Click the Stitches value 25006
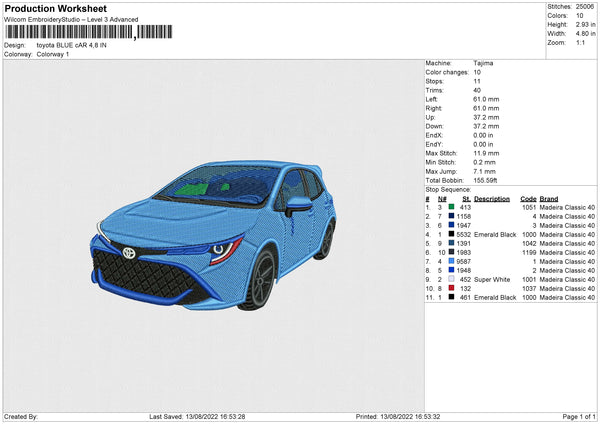Viewport: 600px width, 424px height. [585, 7]
